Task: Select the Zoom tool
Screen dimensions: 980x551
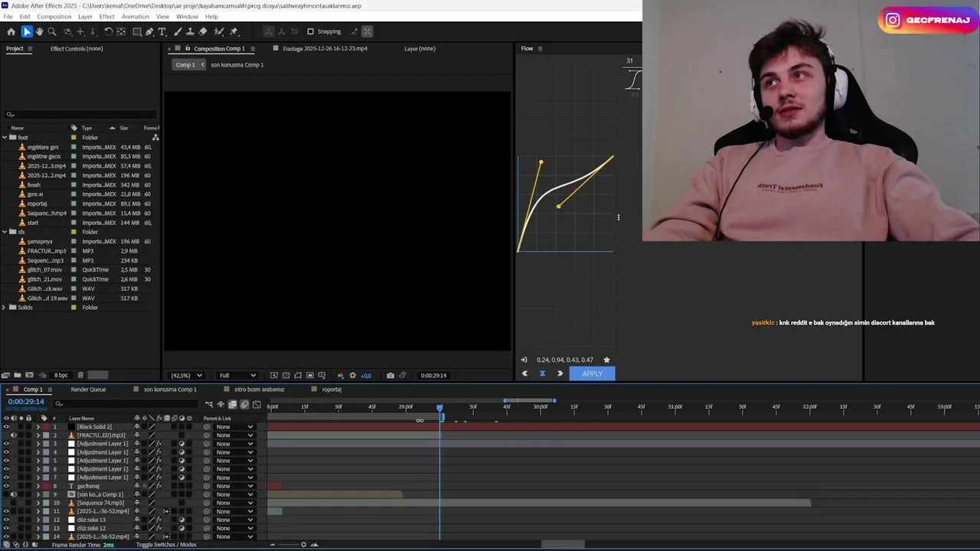Action: click(52, 31)
